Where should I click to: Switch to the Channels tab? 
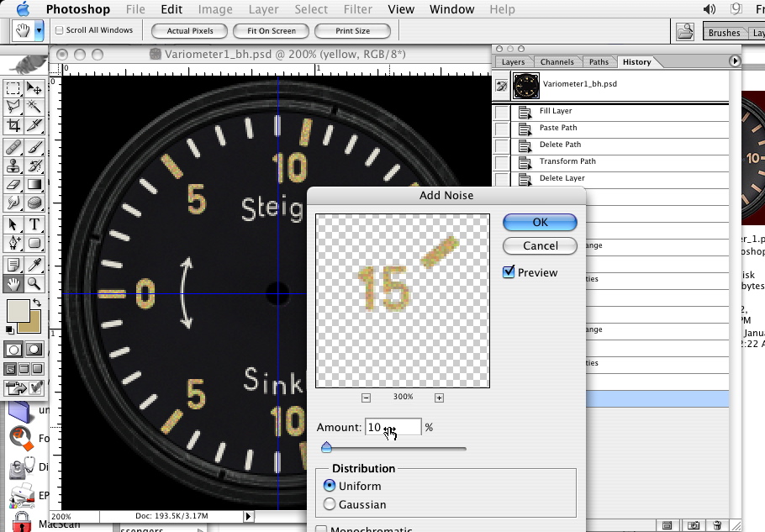tap(557, 62)
